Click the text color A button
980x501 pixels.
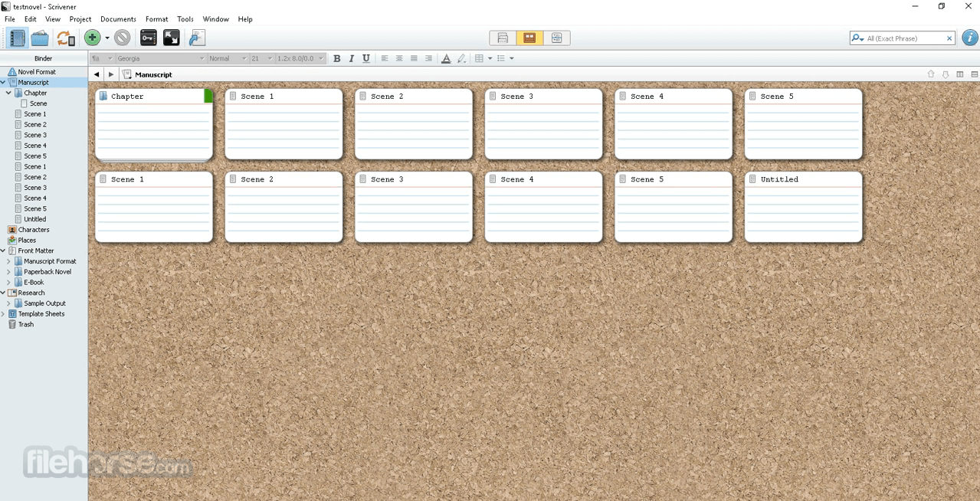pyautogui.click(x=446, y=58)
